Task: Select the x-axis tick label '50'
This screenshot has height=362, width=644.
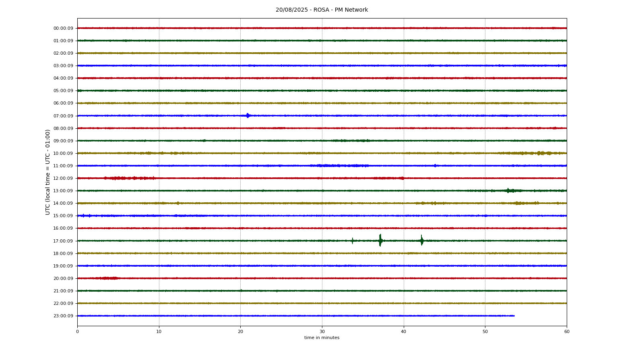Action: click(485, 331)
